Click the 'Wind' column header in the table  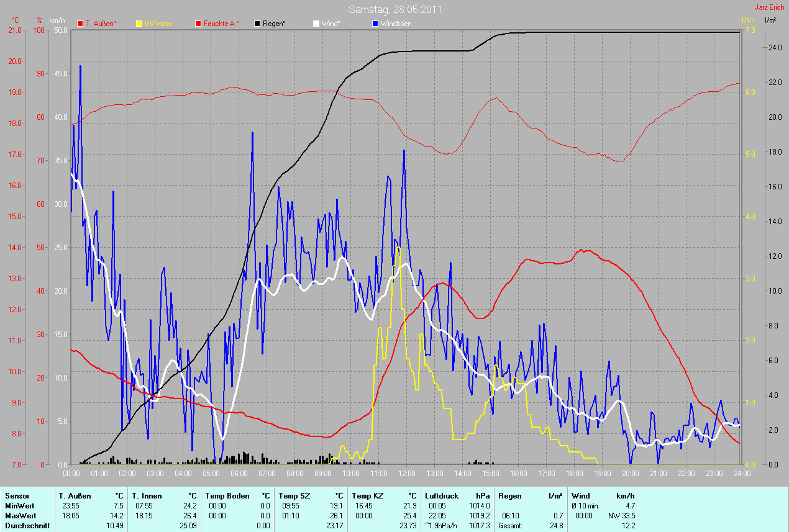[581, 496]
